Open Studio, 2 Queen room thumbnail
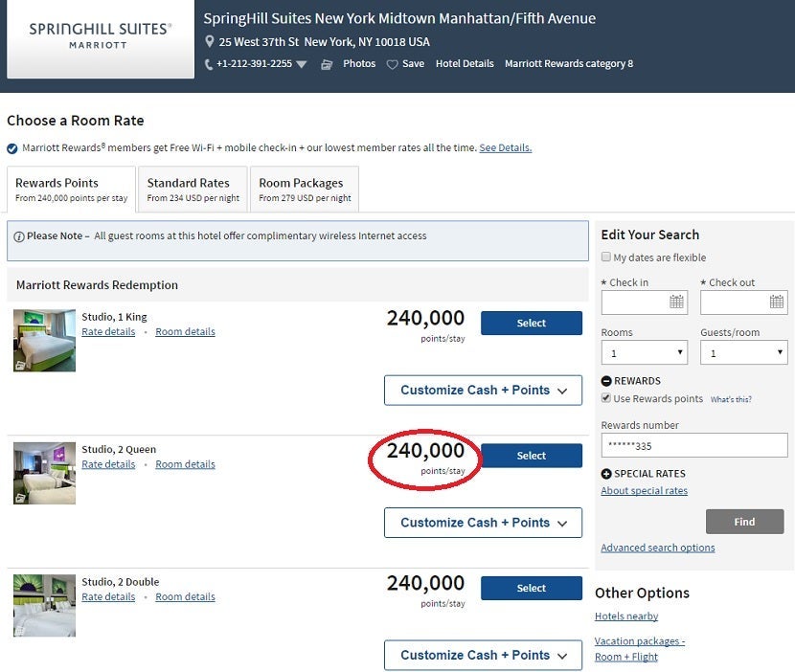This screenshot has height=672, width=795. coord(45,473)
